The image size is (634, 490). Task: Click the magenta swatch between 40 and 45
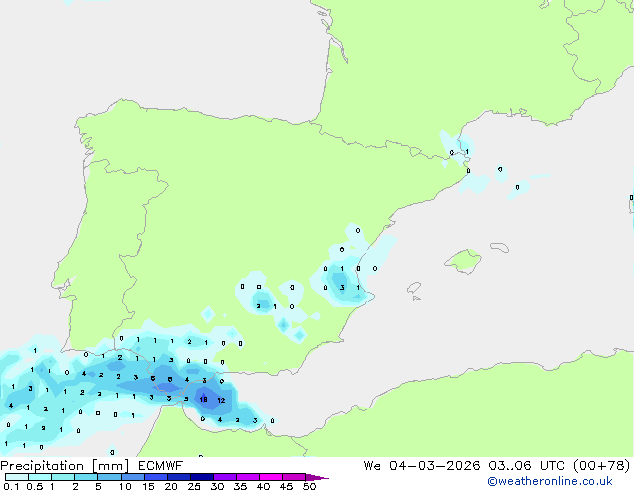(271, 477)
